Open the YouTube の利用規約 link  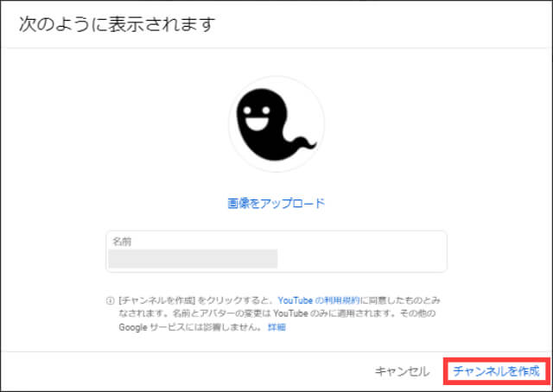click(319, 300)
